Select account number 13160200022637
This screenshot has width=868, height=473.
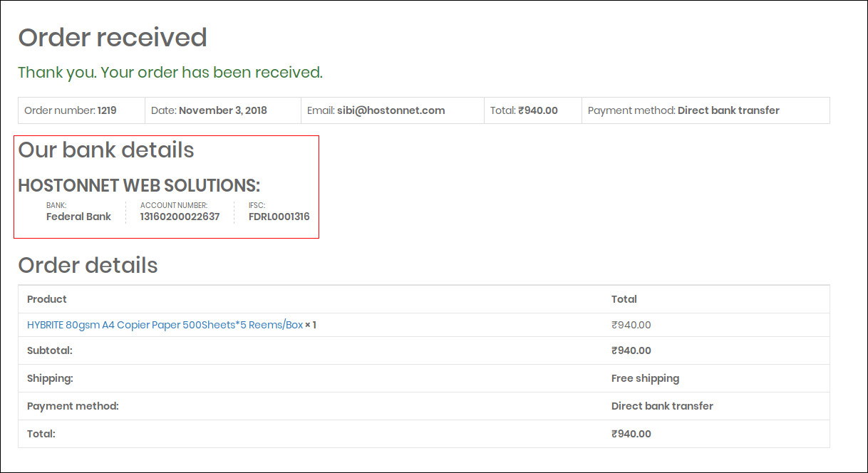[180, 217]
